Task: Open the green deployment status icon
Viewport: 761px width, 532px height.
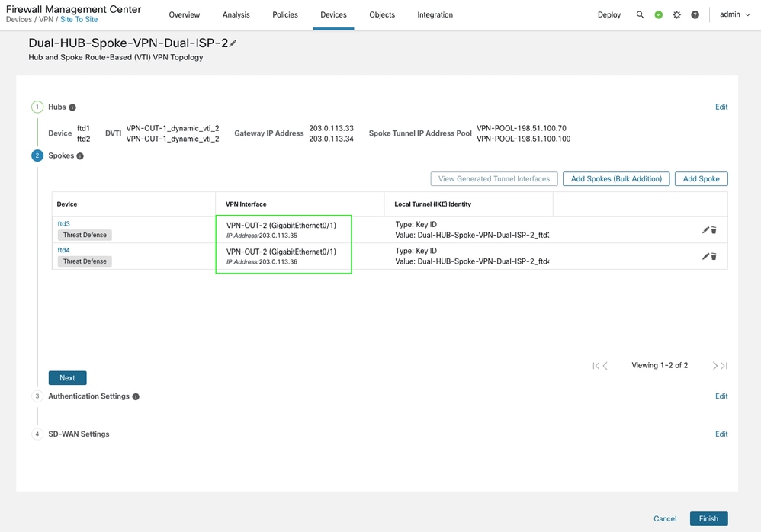Action: click(659, 15)
